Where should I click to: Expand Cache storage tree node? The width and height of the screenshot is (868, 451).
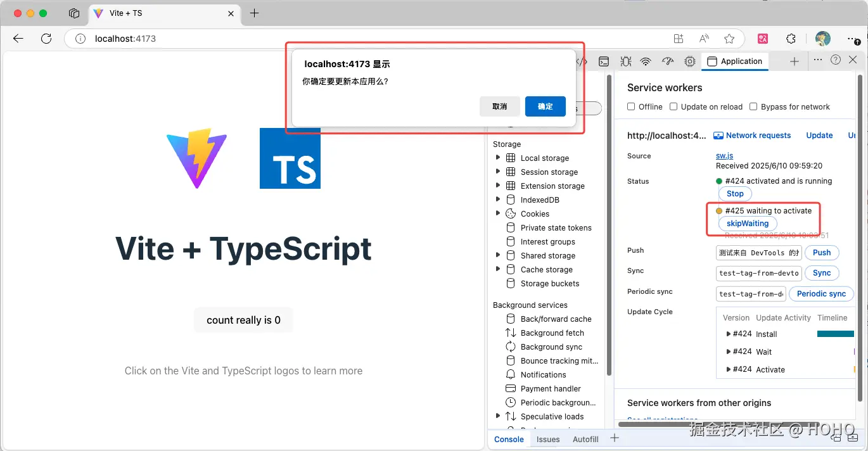(x=498, y=269)
